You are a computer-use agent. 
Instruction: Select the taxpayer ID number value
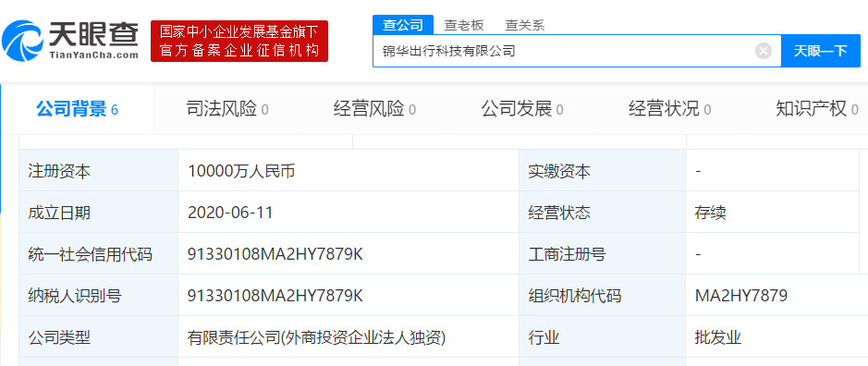[275, 296]
